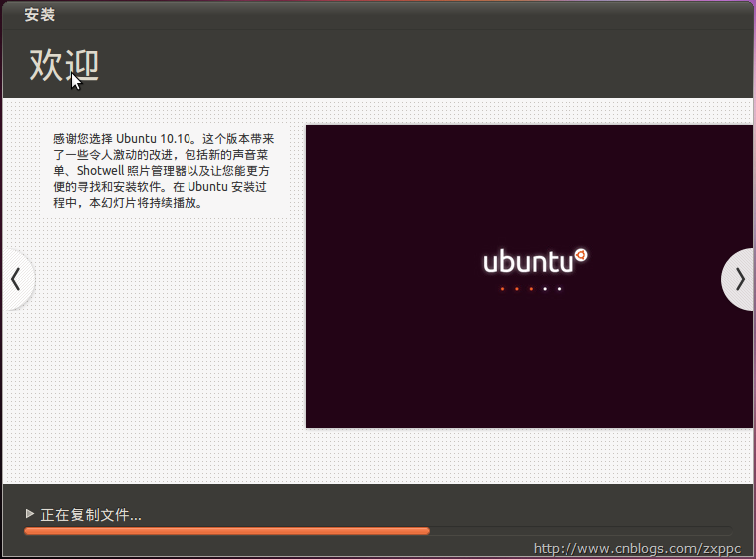Advance to the next slide arrow
This screenshot has height=559, width=756.
point(739,279)
